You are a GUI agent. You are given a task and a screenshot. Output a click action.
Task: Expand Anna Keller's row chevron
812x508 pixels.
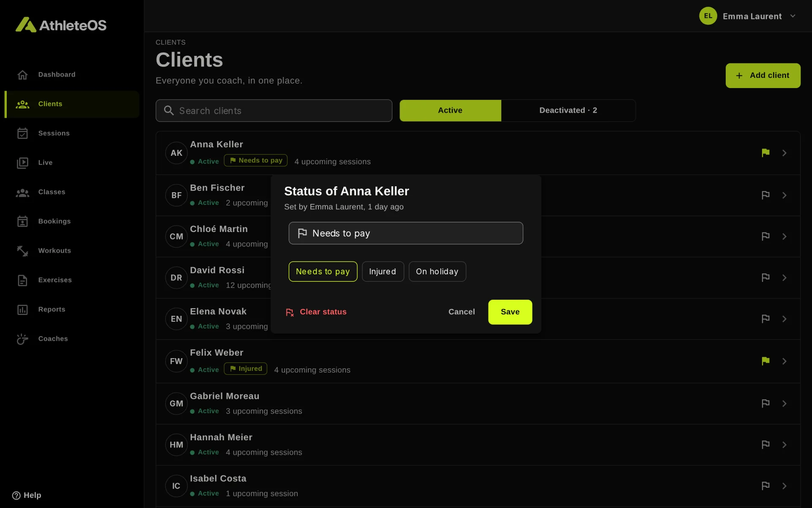point(785,153)
